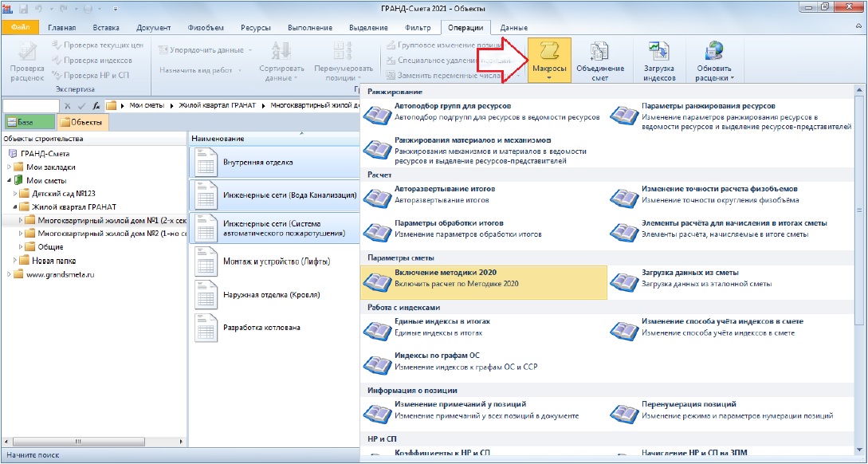Click the Объединение смет icon
The height and width of the screenshot is (464, 868).
tap(600, 61)
